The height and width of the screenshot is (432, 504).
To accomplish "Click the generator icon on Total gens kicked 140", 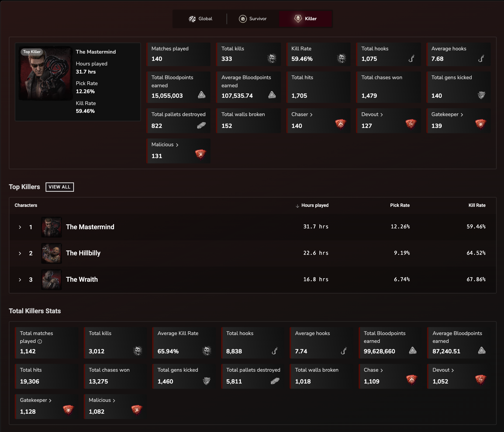I will click(x=481, y=95).
